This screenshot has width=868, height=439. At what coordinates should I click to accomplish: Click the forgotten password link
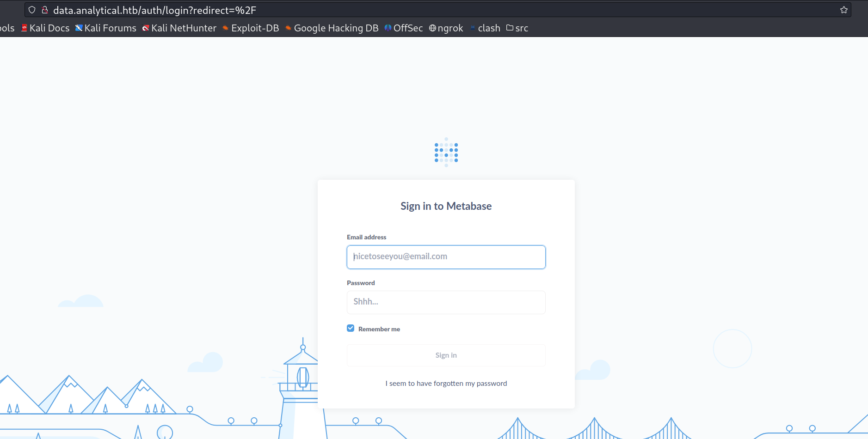click(x=446, y=384)
